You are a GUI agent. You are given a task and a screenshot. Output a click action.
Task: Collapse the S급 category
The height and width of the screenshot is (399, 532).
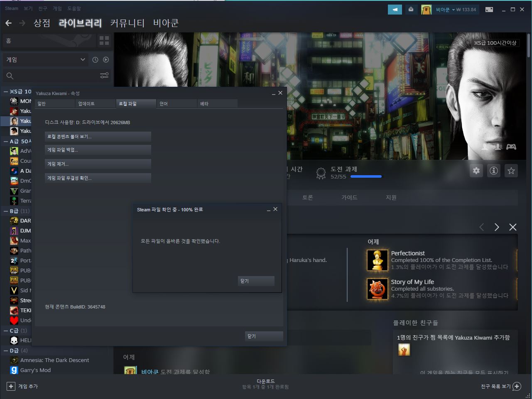click(6, 91)
